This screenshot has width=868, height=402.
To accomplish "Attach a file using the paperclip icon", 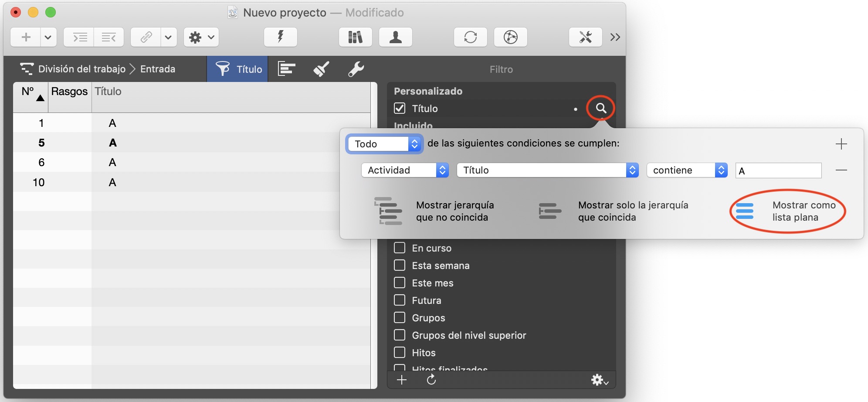I will click(145, 37).
